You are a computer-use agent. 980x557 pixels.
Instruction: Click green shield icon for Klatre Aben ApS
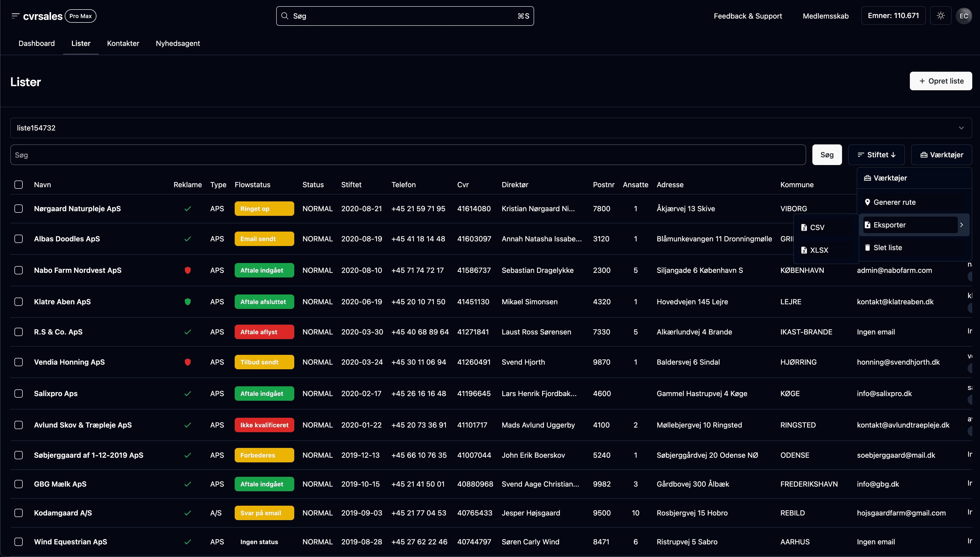187,301
